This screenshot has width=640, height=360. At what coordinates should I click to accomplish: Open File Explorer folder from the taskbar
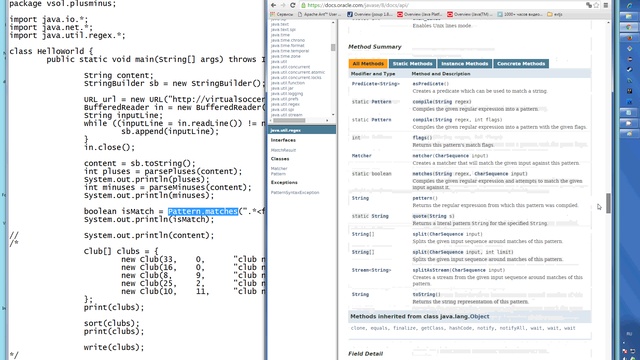(629, 16)
